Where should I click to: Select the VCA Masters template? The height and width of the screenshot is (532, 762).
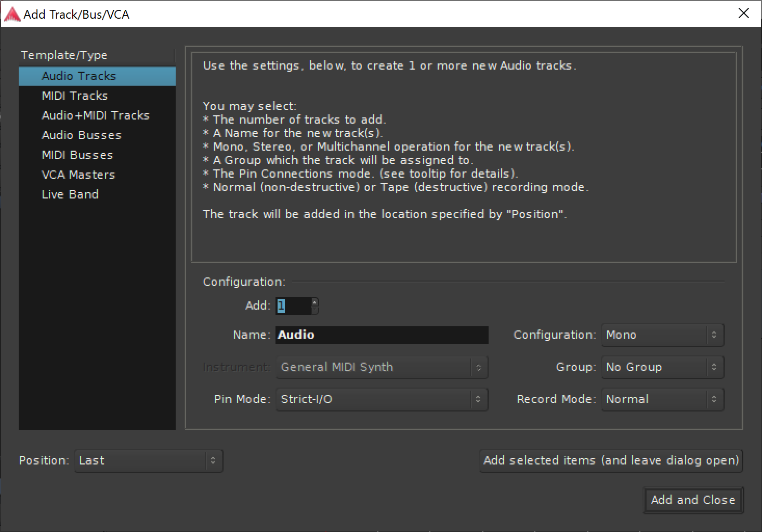(x=78, y=175)
